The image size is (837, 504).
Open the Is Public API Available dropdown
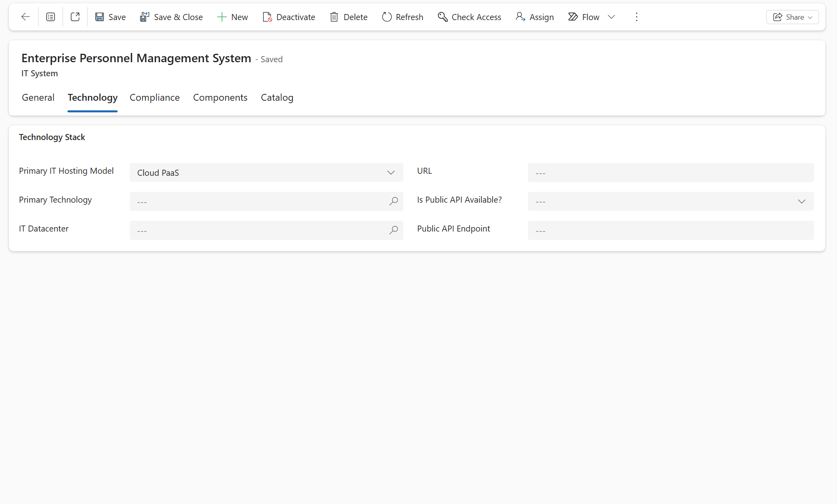(x=801, y=201)
